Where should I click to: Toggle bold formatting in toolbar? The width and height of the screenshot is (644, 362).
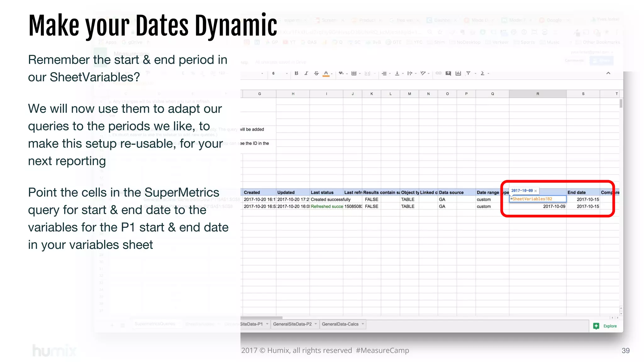click(x=296, y=73)
